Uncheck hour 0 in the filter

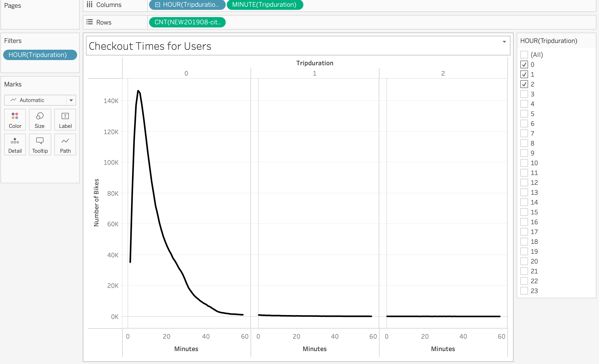pos(524,64)
